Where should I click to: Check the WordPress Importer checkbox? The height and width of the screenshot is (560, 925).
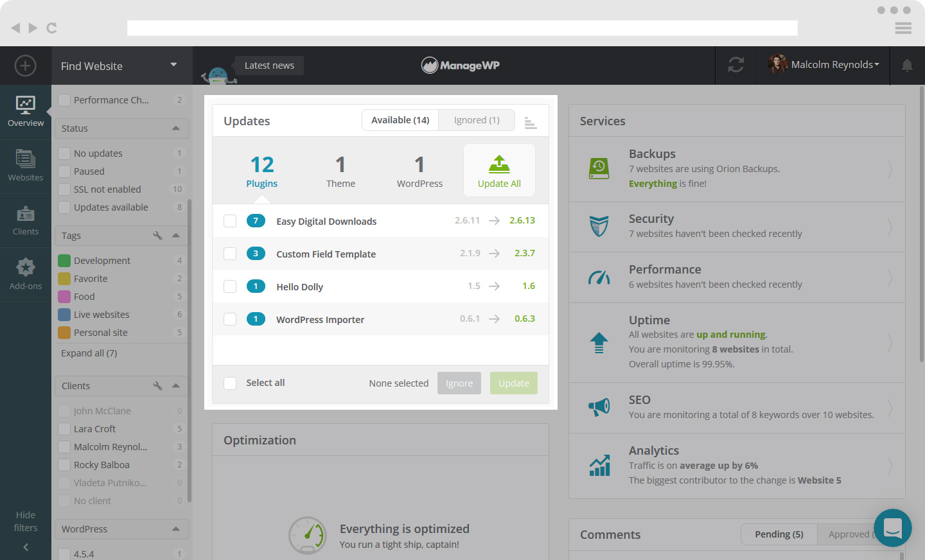tap(230, 319)
